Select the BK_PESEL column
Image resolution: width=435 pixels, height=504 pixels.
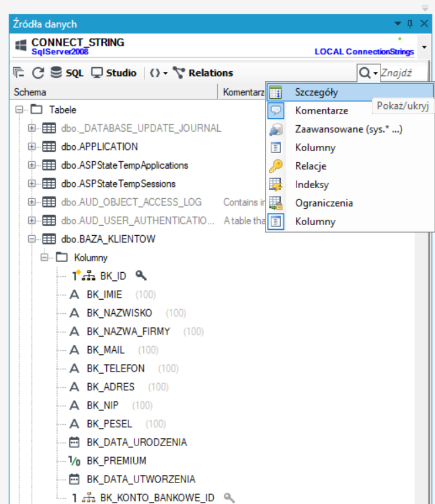pyautogui.click(x=110, y=424)
